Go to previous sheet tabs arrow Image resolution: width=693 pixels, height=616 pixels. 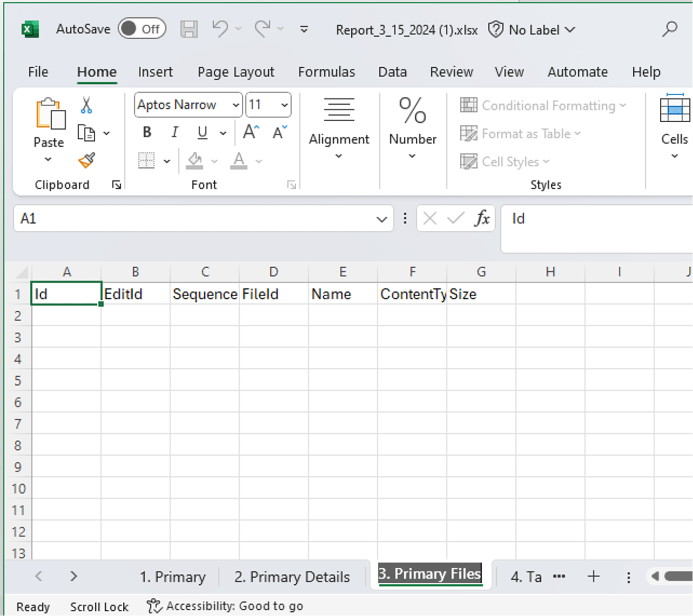(39, 577)
